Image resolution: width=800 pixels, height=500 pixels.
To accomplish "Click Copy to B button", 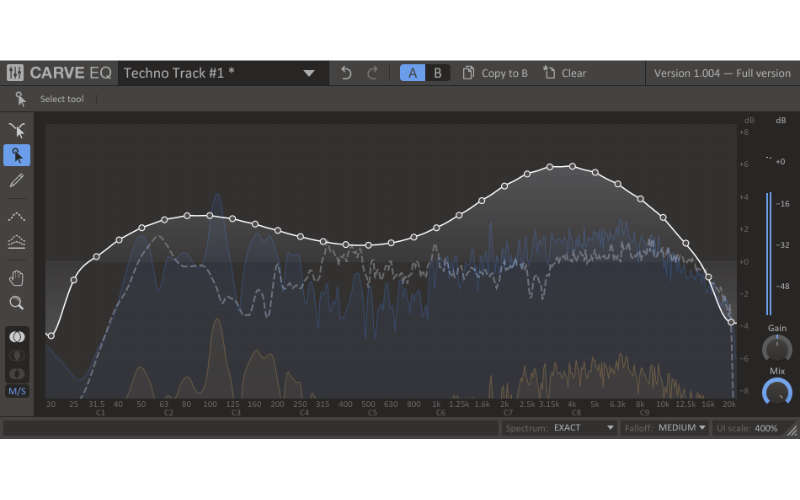I will click(495, 73).
